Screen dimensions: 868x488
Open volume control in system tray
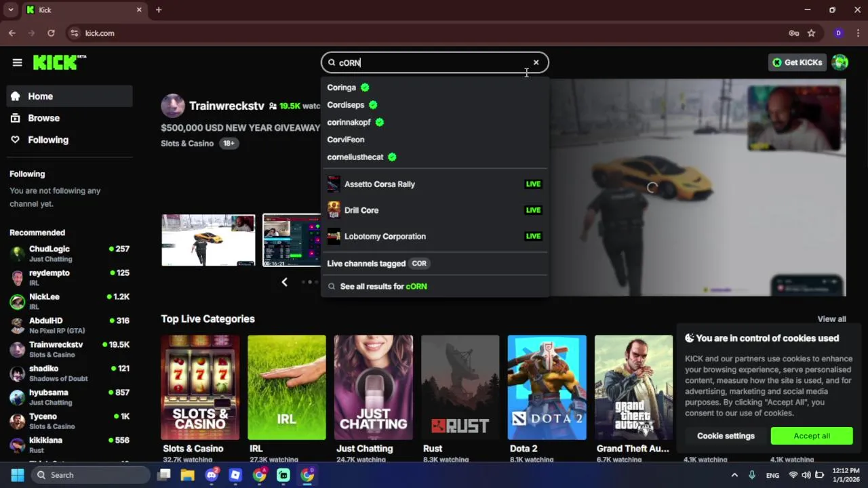806,475
